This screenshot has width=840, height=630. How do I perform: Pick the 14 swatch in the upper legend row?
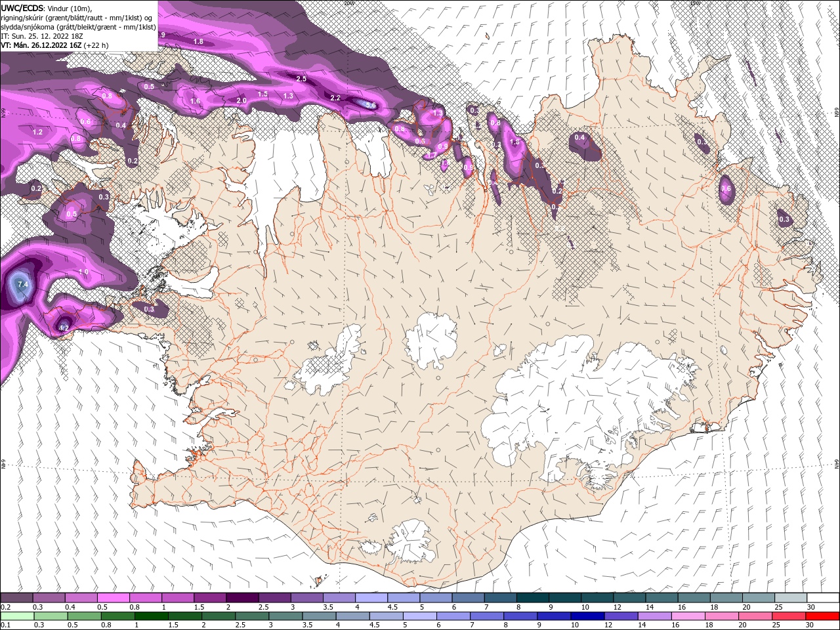(661, 598)
